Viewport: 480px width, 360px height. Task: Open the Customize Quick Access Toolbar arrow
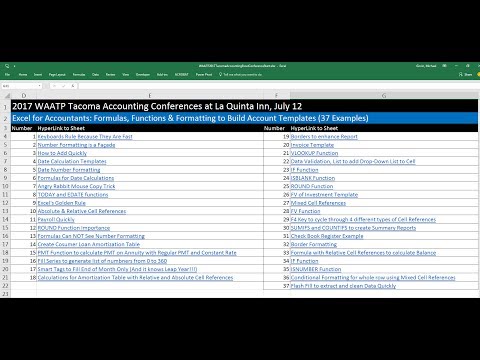[x=14, y=66]
